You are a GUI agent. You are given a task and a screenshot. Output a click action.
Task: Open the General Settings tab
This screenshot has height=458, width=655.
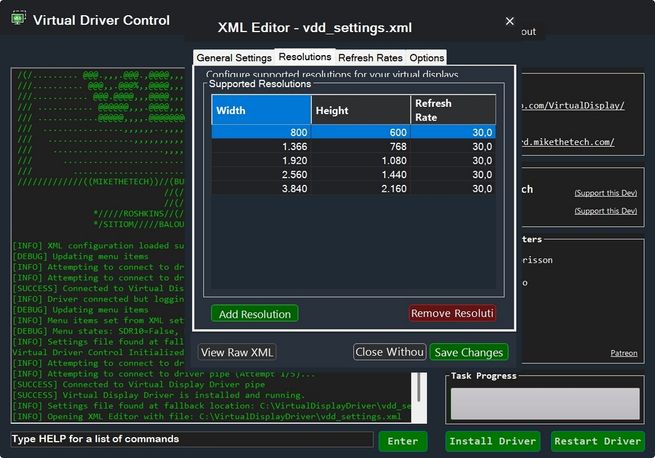point(234,58)
